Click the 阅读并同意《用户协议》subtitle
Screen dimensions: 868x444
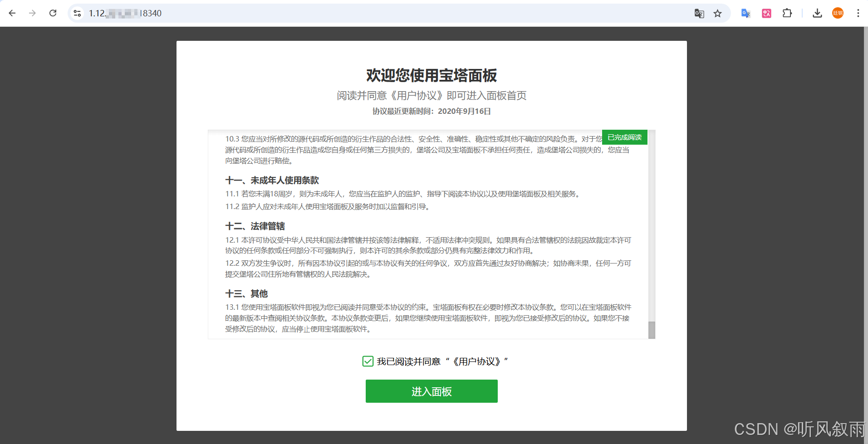[432, 96]
